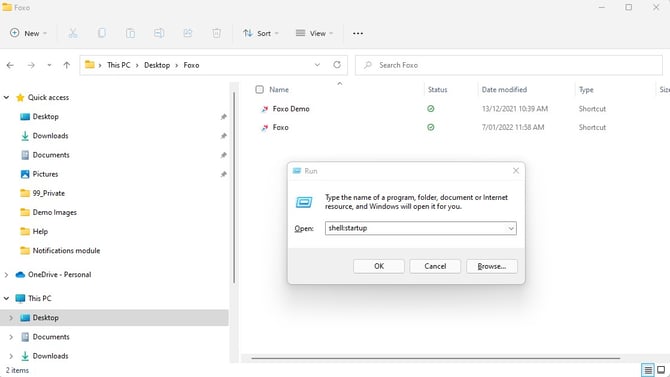This screenshot has width=670, height=377.
Task: Expand Desktop under This PC
Action: click(x=11, y=318)
